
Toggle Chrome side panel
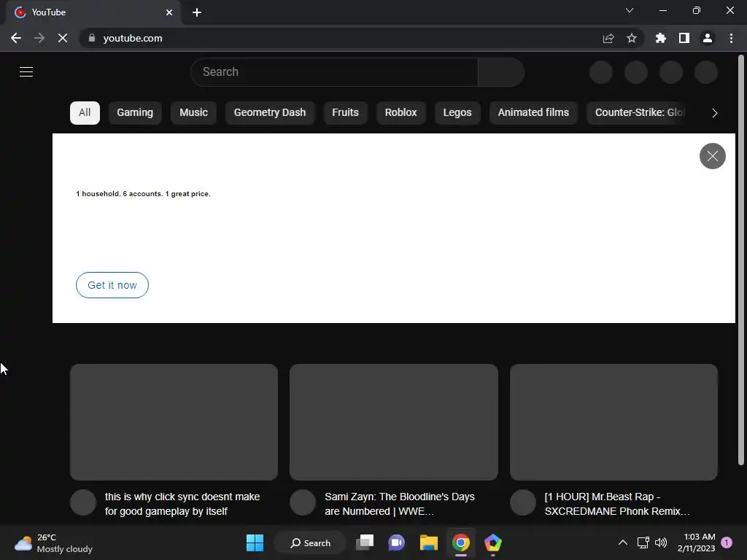[684, 38]
